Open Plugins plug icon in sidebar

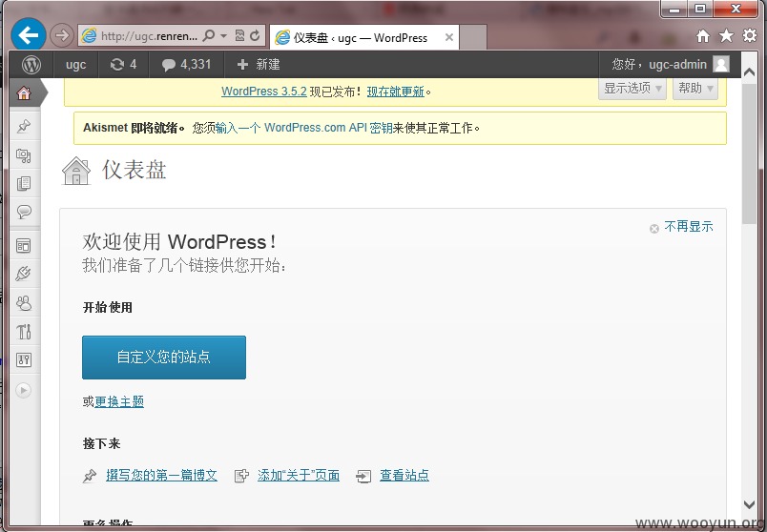point(24,274)
